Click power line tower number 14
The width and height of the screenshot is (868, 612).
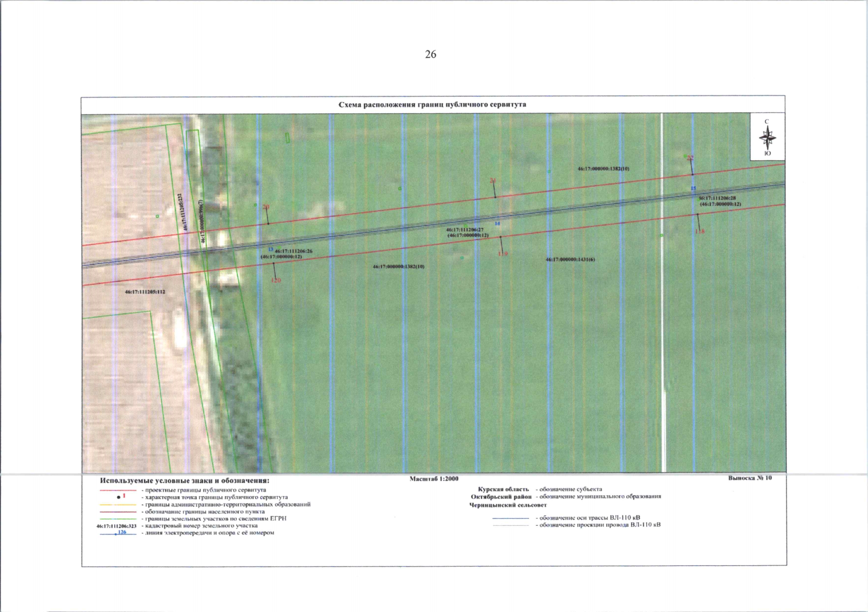pyautogui.click(x=497, y=224)
